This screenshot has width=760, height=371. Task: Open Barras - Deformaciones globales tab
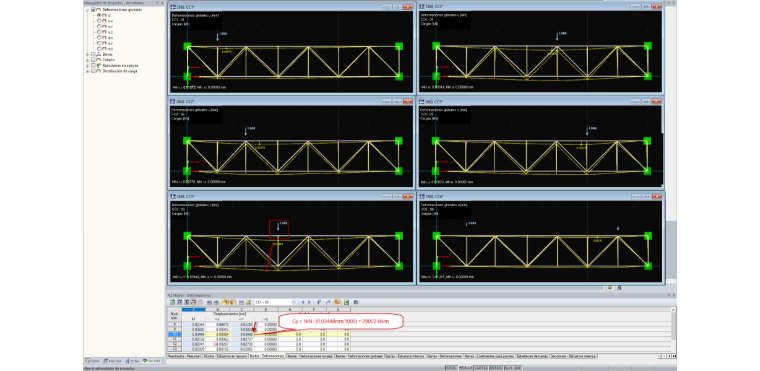360,356
